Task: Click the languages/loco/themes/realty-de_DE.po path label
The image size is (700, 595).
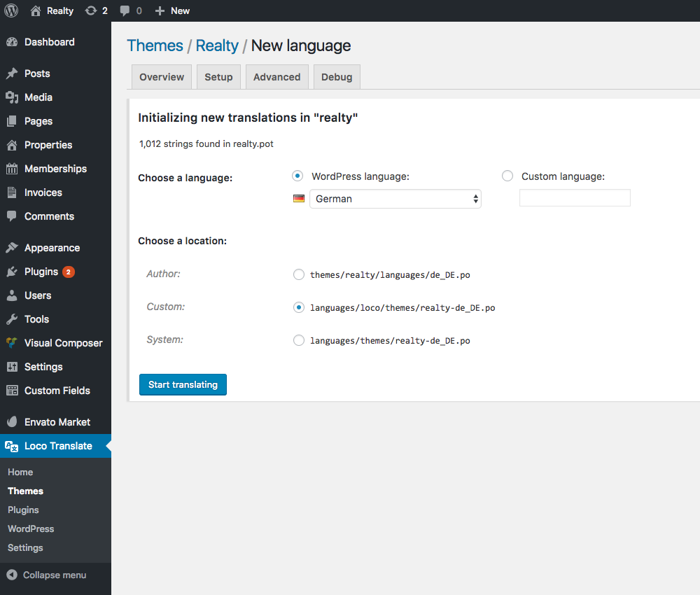Action: point(402,308)
